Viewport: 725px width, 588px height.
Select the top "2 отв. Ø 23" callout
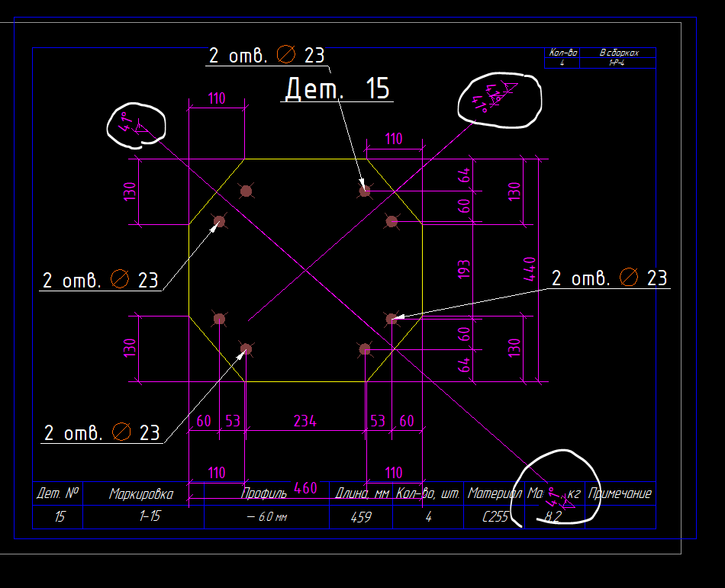click(266, 56)
